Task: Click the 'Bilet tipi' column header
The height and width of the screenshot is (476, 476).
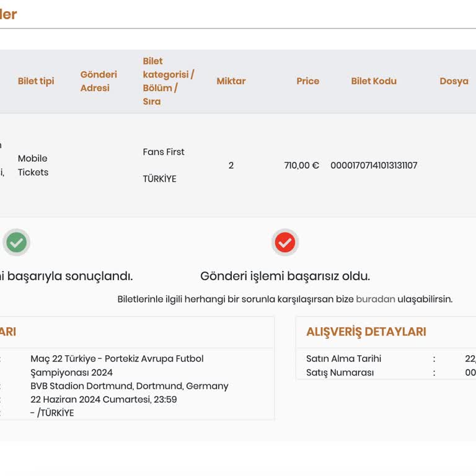Action: click(36, 81)
